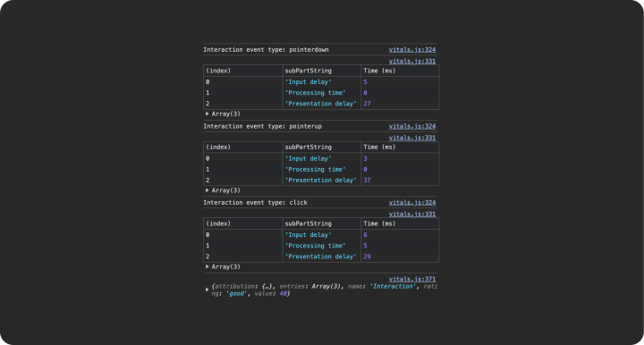Open vitals.js:324 link beside click message
The width and height of the screenshot is (644, 345).
pos(412,203)
